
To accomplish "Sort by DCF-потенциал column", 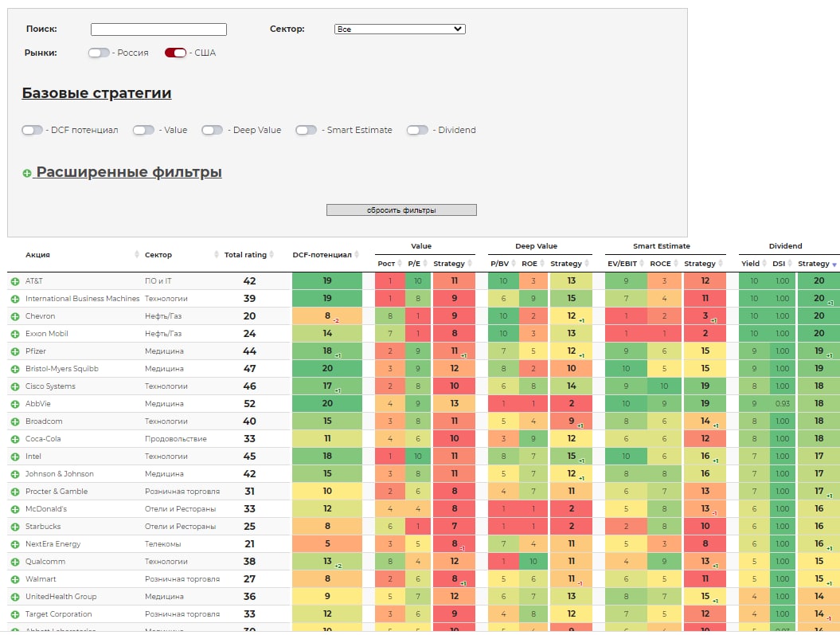I will pos(326,254).
